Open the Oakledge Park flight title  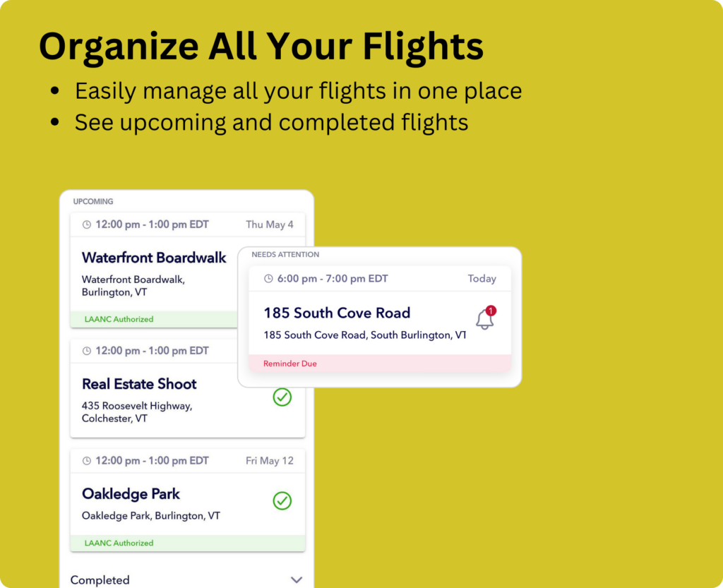(x=131, y=494)
